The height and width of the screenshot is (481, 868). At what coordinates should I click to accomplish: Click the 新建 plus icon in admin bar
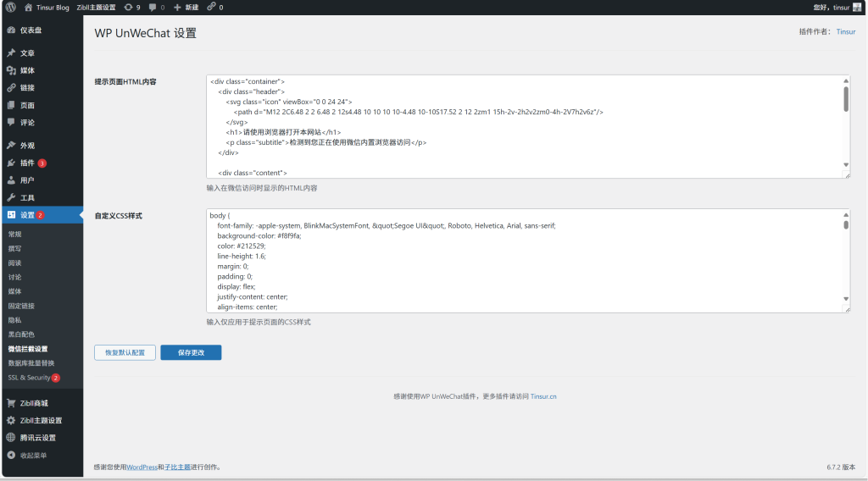177,7
